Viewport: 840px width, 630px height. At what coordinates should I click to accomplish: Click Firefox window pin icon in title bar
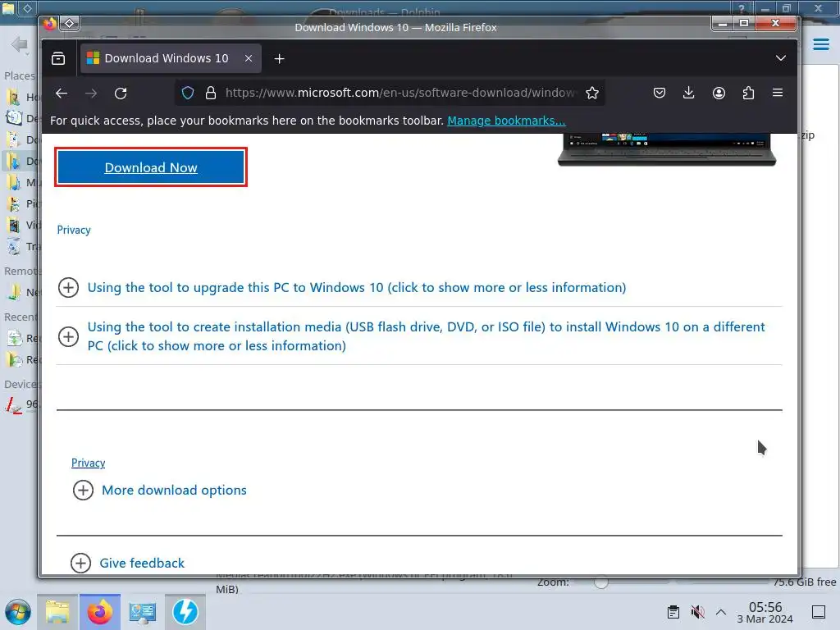point(69,23)
